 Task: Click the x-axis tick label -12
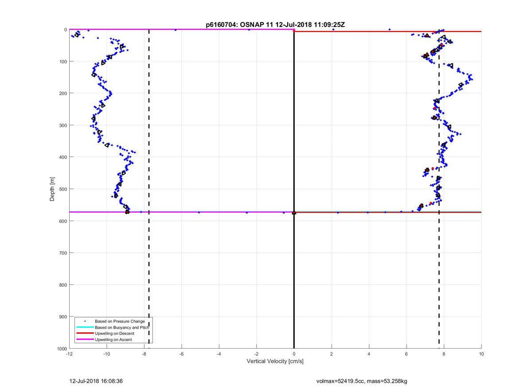click(x=69, y=354)
